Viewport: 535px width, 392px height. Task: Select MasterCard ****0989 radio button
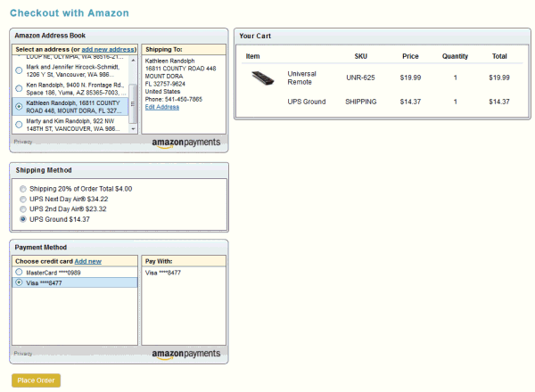tap(19, 272)
